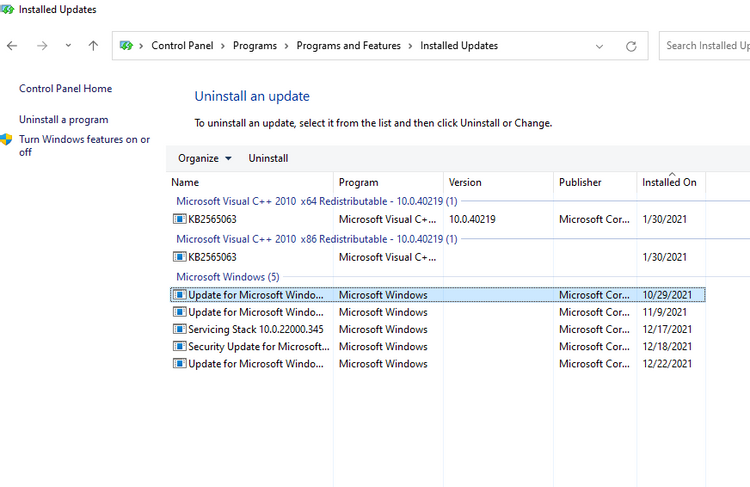Expand chevron after Programs and Features
Viewport: 750px width, 487px height.
pyautogui.click(x=410, y=46)
